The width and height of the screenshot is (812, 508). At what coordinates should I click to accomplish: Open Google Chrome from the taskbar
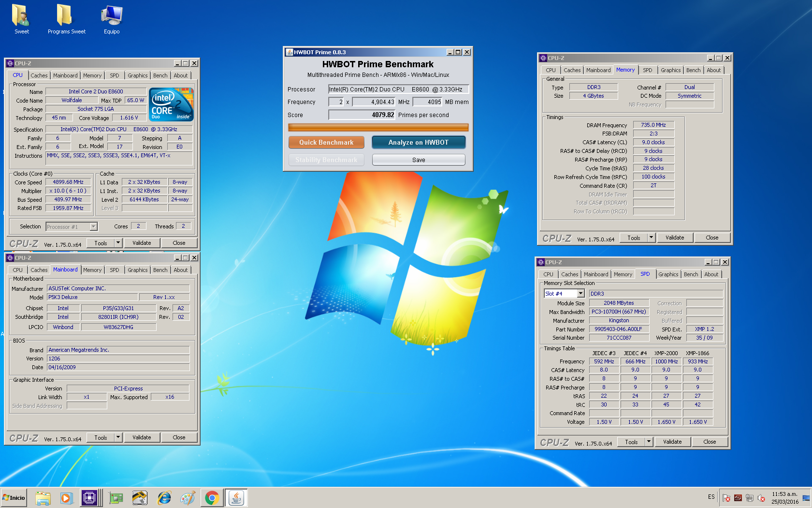click(212, 498)
